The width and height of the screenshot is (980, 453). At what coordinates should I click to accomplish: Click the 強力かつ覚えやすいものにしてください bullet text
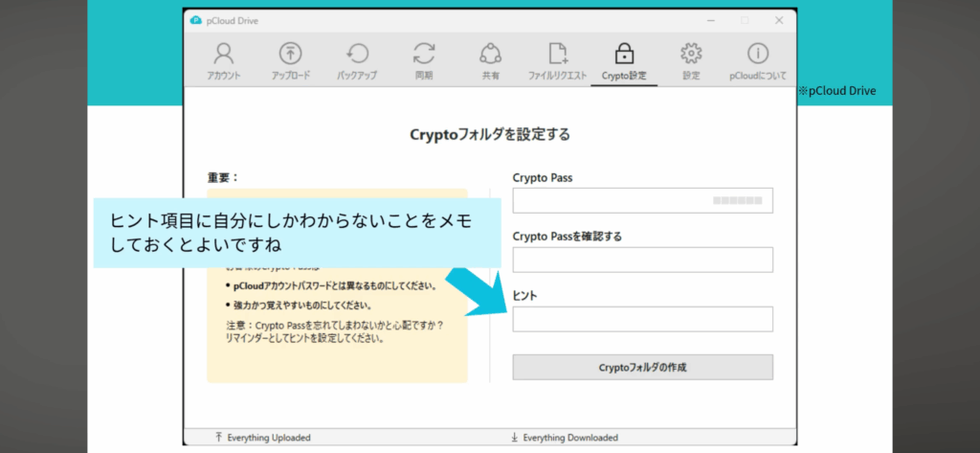pos(302,306)
